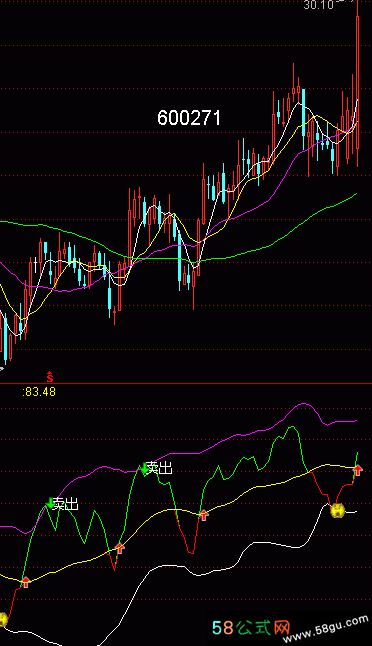372x646 pixels.
Task: Select the 600271 stock code label
Action: click(189, 118)
